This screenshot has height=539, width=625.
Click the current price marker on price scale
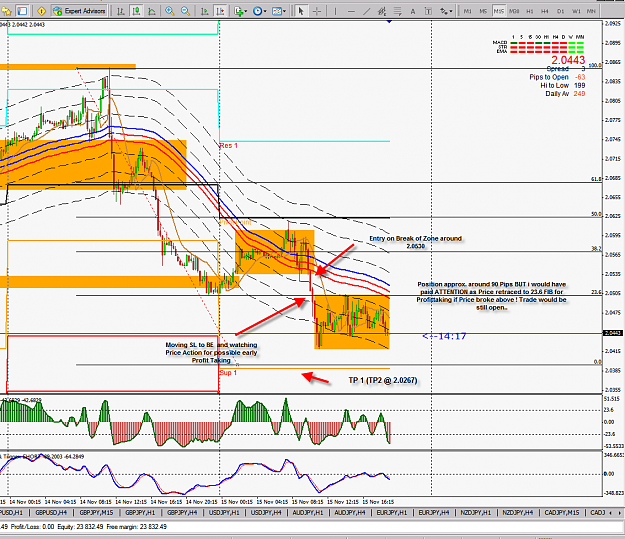coord(613,333)
